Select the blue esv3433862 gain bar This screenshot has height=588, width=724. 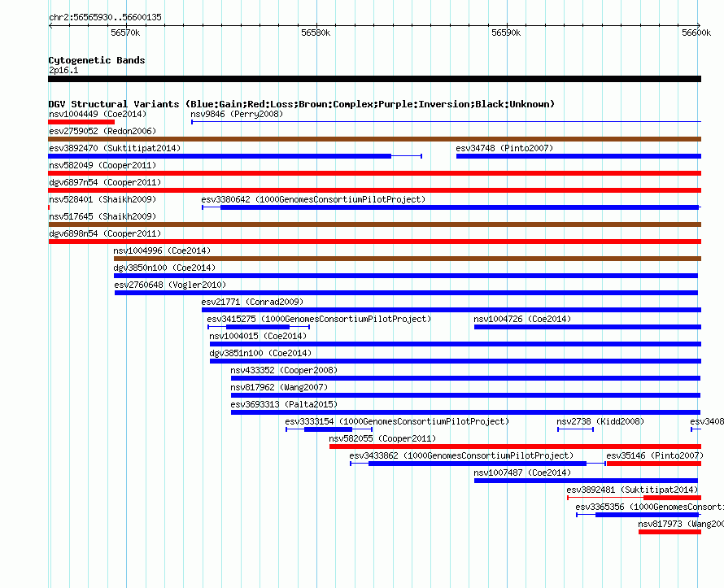[x=478, y=464]
